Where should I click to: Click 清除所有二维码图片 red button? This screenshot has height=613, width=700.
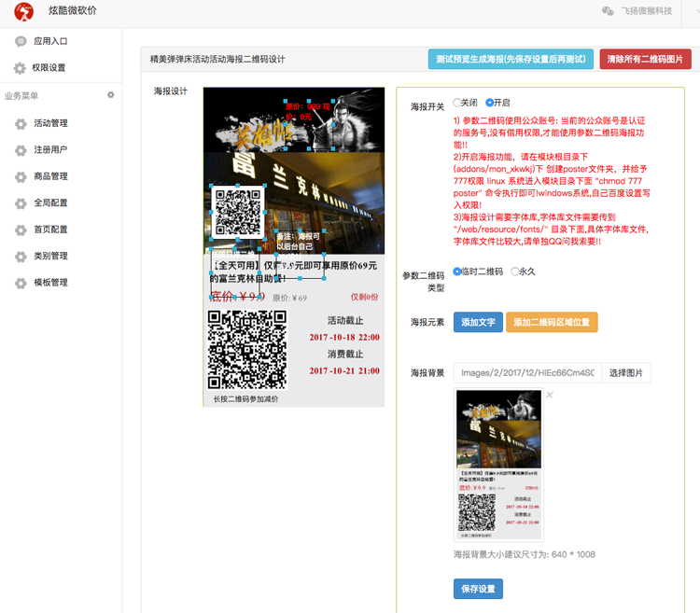click(645, 60)
